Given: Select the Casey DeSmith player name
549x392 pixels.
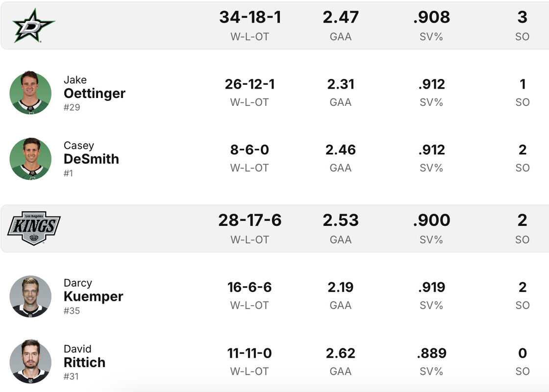Looking at the screenshot, I should tap(91, 153).
